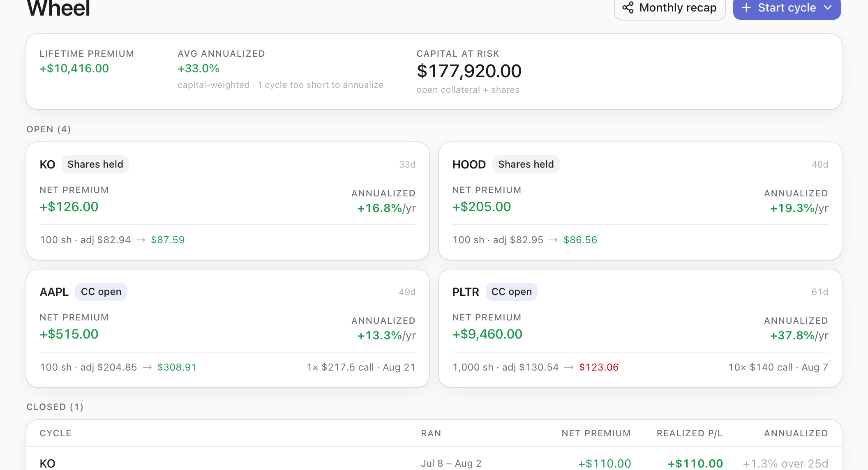Click the ANNUALIZED column header in closed table

tap(796, 433)
